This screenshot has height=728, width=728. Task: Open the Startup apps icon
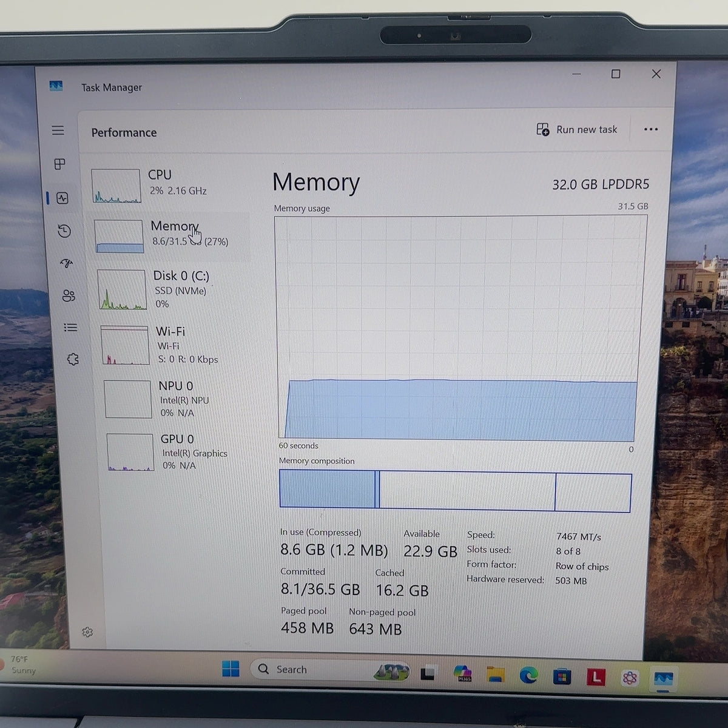[66, 263]
